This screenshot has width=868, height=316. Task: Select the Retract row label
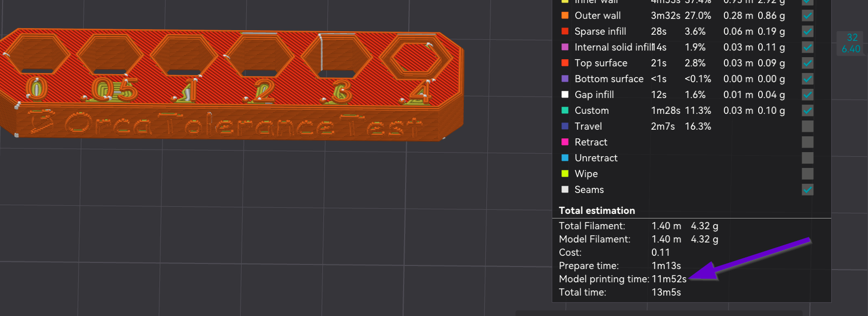click(591, 142)
